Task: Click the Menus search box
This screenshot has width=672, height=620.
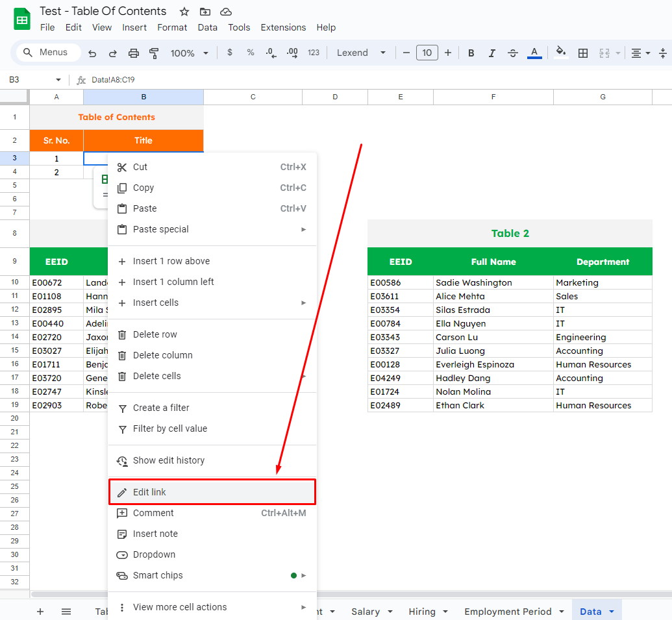Action: [x=49, y=53]
